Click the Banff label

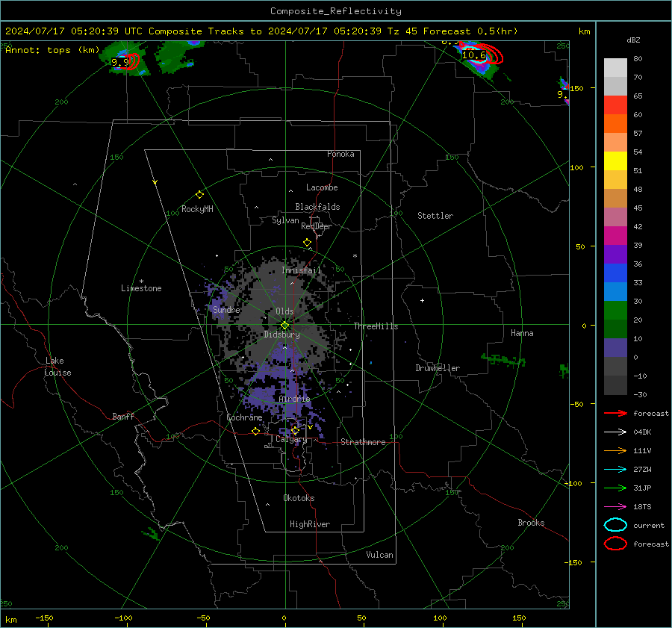tap(123, 416)
